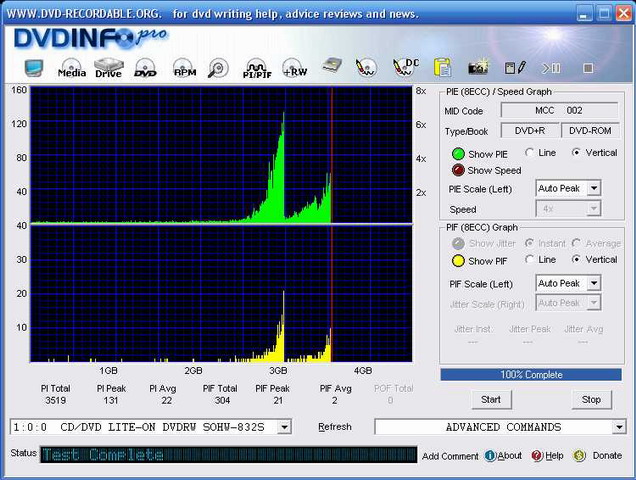The width and height of the screenshot is (636, 480).
Task: Select Line mode for the PIE graph
Action: (529, 153)
